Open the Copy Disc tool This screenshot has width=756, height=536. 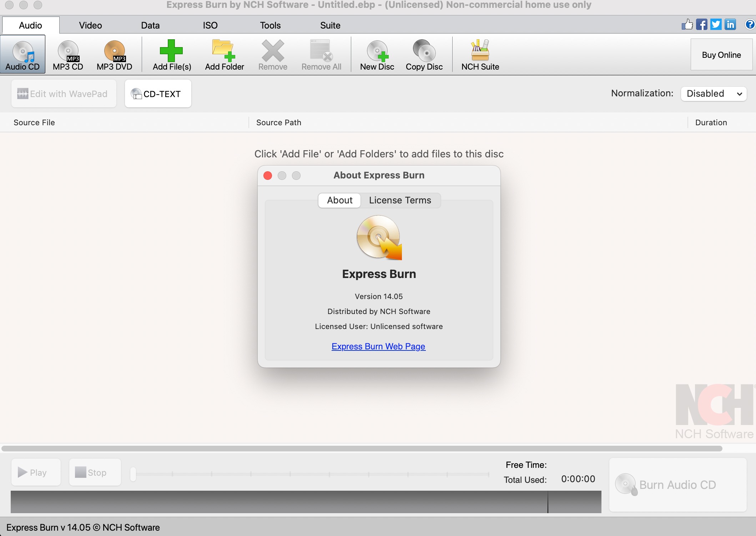pyautogui.click(x=424, y=55)
